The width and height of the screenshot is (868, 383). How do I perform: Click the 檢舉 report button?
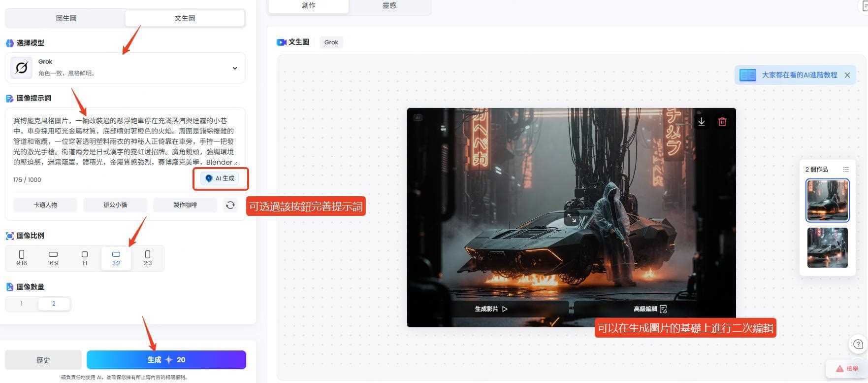[847, 368]
